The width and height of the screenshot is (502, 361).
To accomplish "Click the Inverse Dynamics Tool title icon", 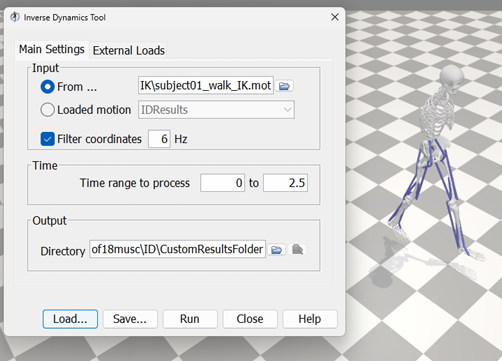I will click(x=15, y=17).
